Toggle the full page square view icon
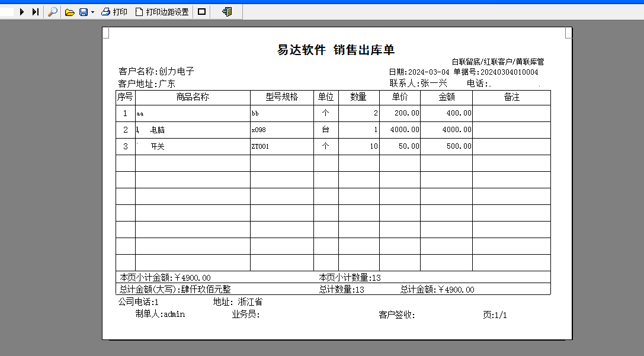The width and height of the screenshot is (644, 356). [x=201, y=12]
